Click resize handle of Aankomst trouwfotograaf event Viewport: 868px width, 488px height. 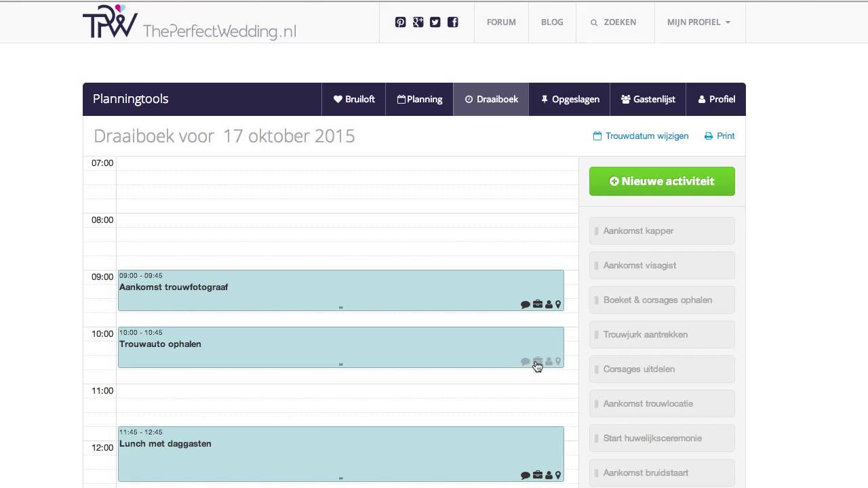pyautogui.click(x=340, y=308)
